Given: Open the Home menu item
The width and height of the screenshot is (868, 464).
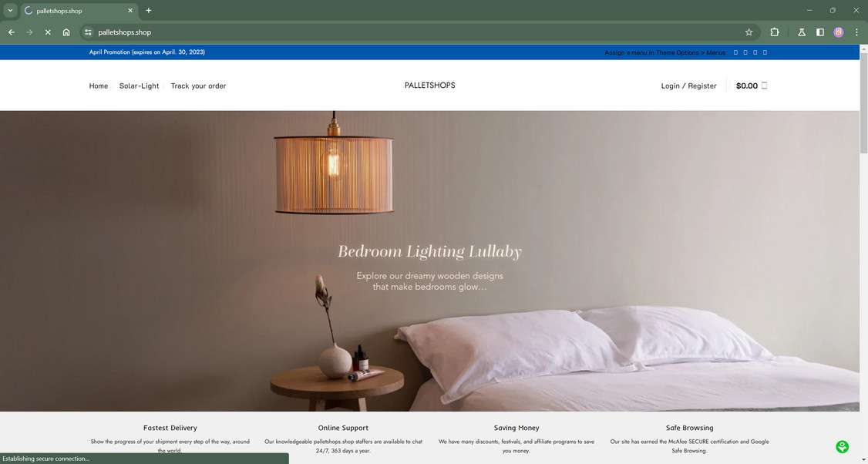Looking at the screenshot, I should pyautogui.click(x=99, y=86).
